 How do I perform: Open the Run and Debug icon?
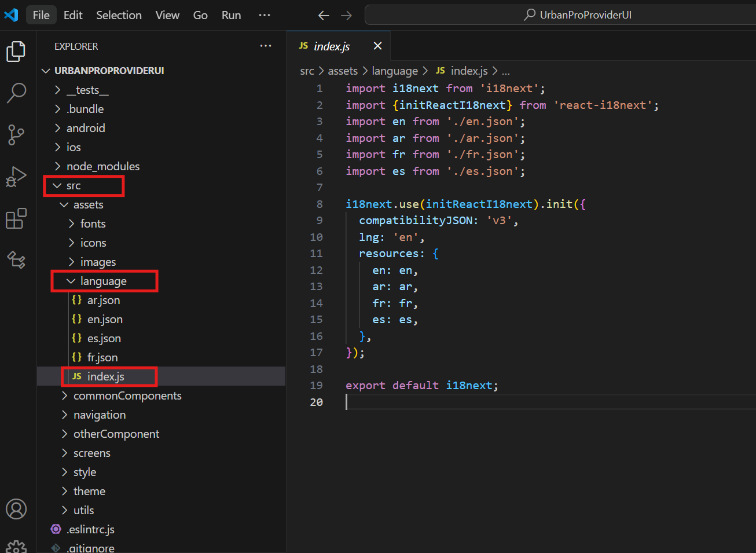(16, 177)
